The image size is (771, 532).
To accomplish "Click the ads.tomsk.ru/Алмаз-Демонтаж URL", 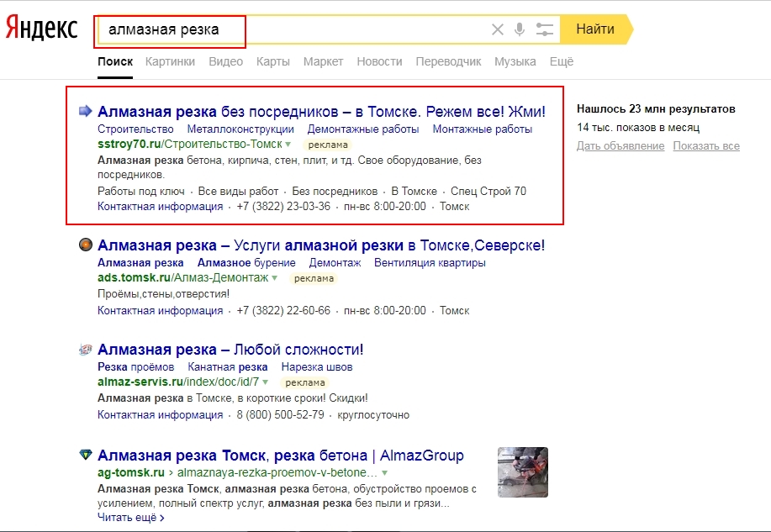I will pos(183,278).
